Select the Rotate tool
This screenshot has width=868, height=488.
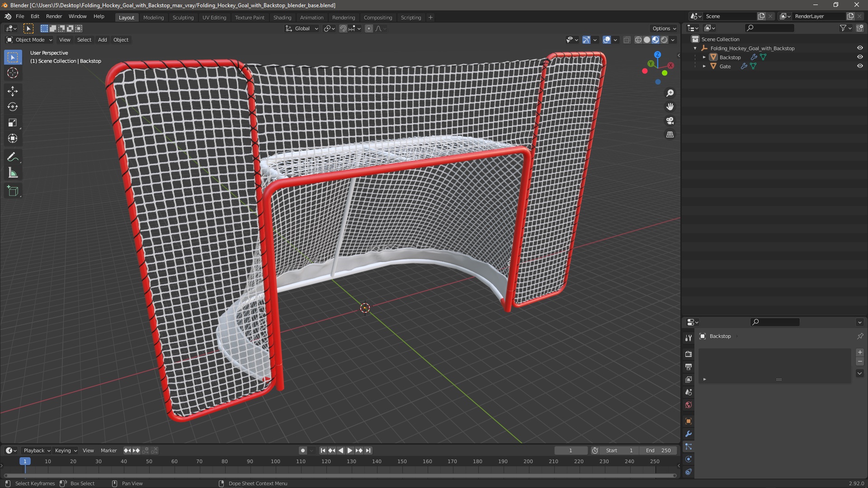(12, 107)
